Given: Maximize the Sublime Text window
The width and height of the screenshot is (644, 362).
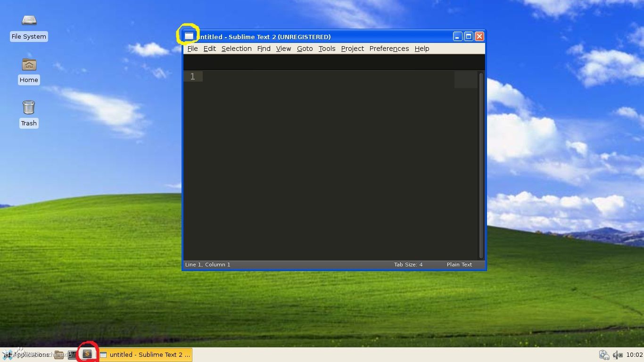Looking at the screenshot, I should coord(469,36).
